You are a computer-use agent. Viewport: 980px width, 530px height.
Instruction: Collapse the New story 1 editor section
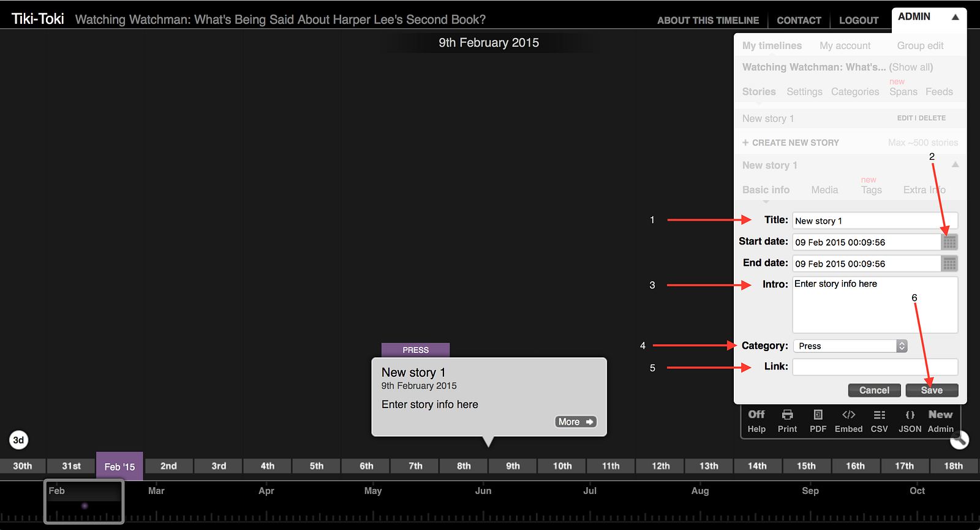coord(955,165)
